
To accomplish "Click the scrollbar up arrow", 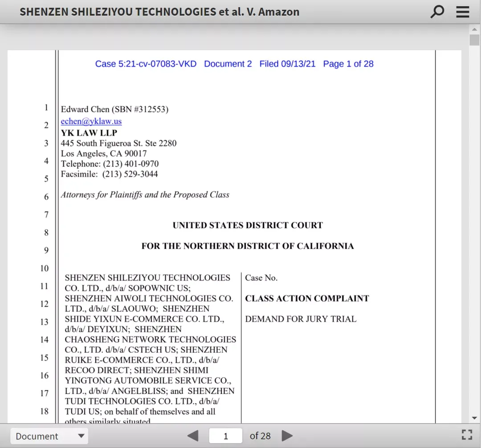I will point(475,29).
